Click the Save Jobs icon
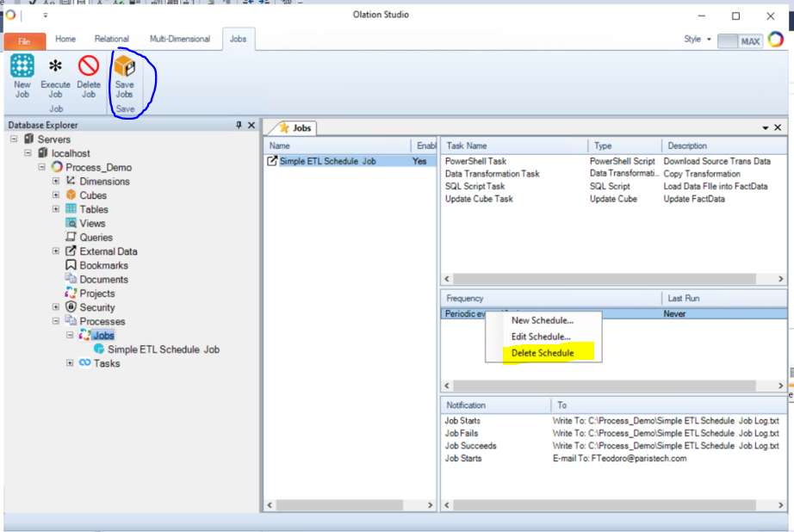794x532 pixels. point(125,65)
